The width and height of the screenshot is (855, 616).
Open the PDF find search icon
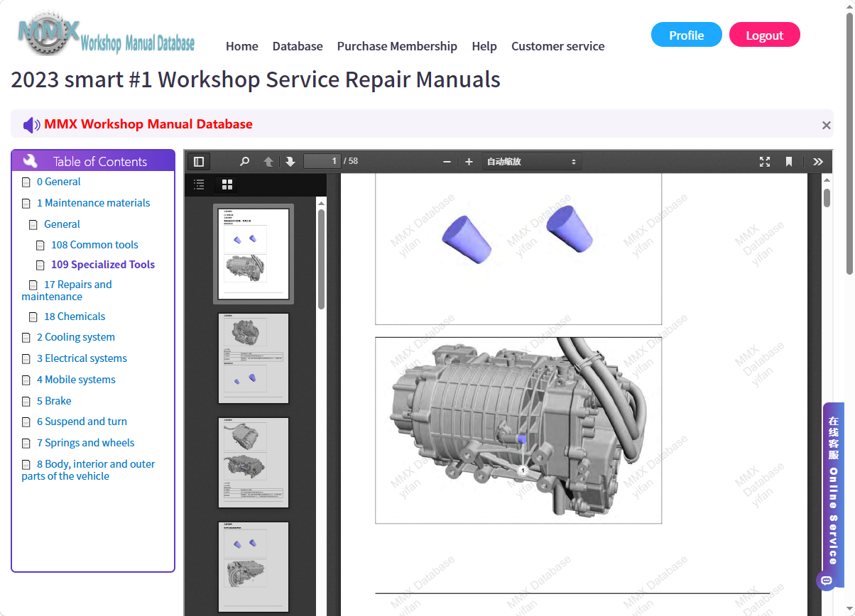(x=245, y=162)
